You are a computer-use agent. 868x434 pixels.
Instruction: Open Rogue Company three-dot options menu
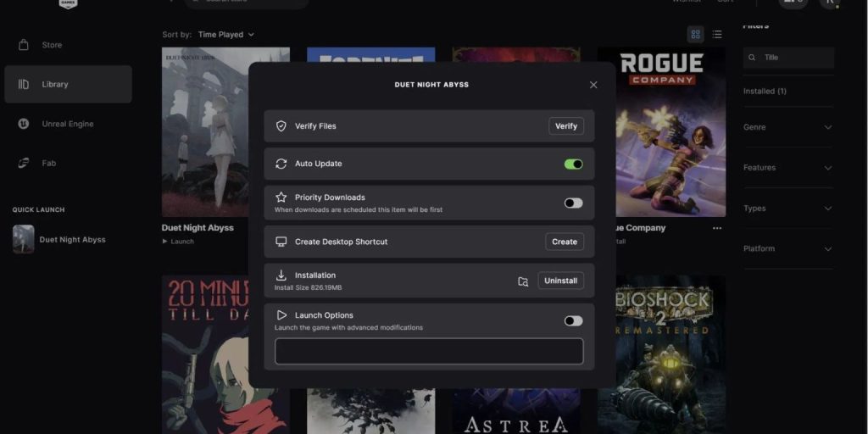coord(717,228)
